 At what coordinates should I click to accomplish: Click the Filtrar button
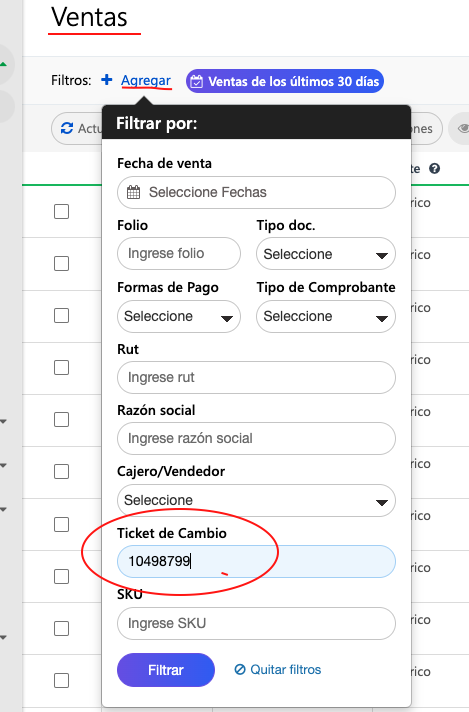166,670
